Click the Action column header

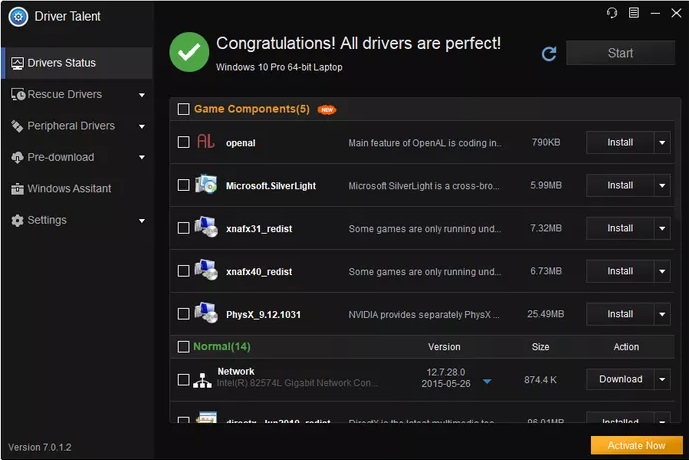pyautogui.click(x=626, y=347)
